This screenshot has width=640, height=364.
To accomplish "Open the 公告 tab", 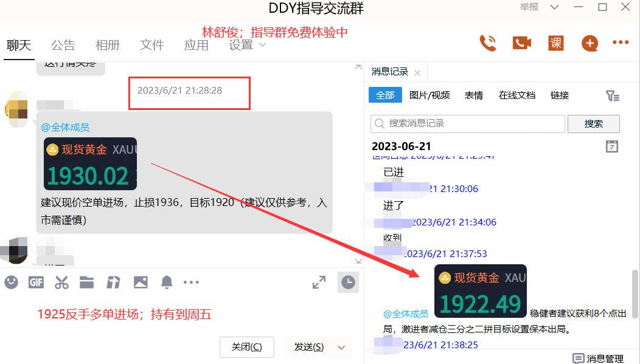I will coord(63,45).
